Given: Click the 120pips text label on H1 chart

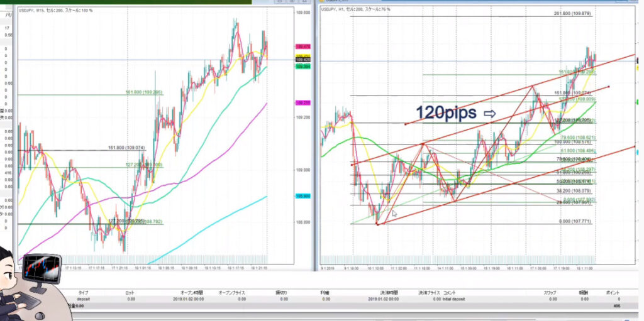Looking at the screenshot, I should click(x=446, y=112).
